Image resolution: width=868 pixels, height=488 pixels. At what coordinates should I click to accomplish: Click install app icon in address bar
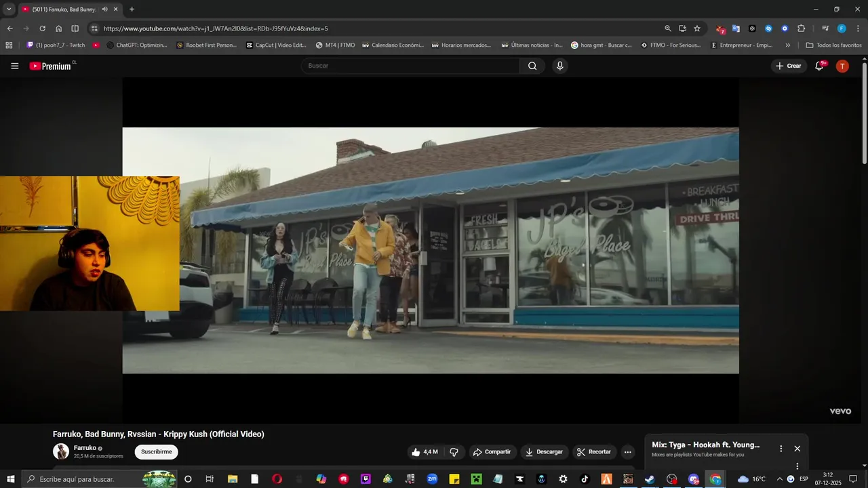pyautogui.click(x=682, y=28)
